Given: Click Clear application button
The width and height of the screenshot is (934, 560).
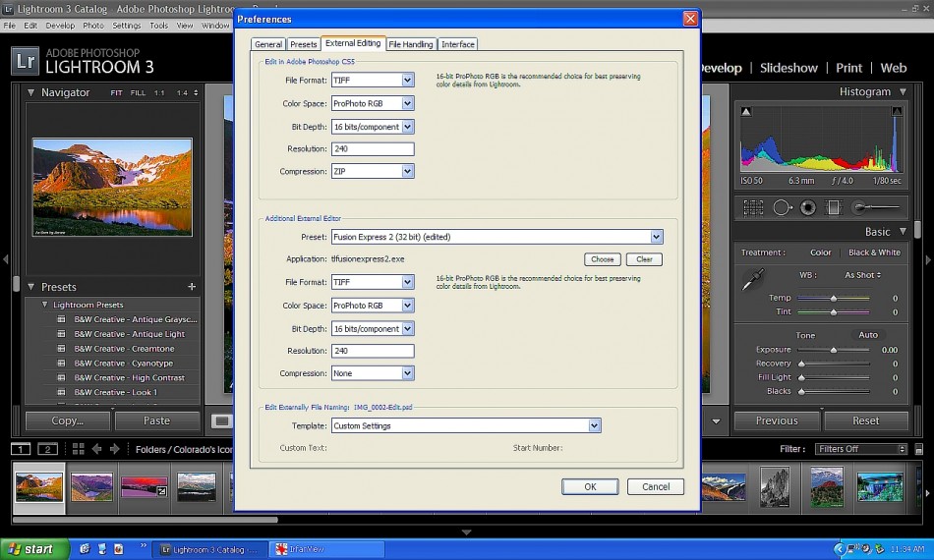Looking at the screenshot, I should (644, 259).
